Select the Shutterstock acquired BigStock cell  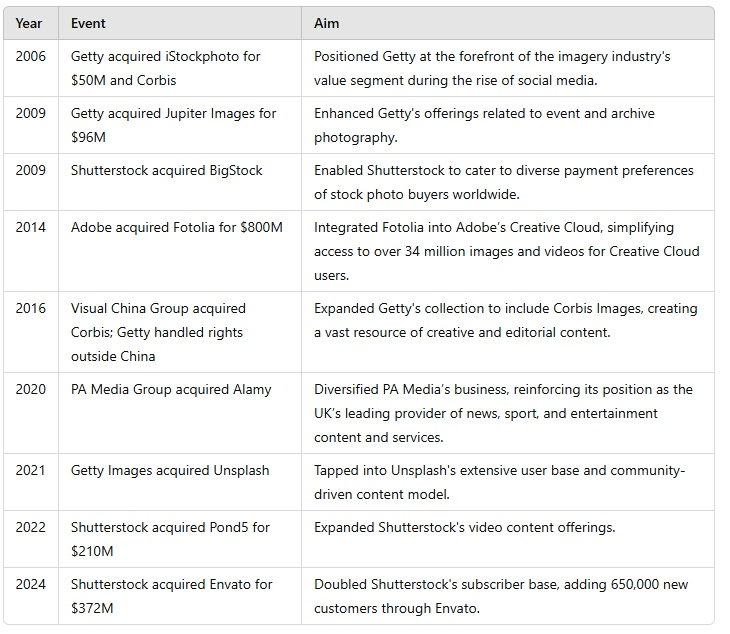[x=167, y=170]
